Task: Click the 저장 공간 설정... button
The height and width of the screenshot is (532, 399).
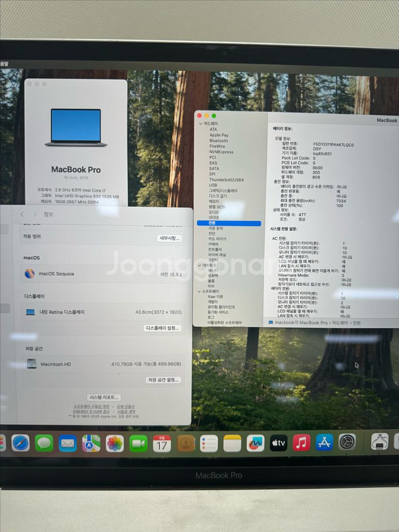Action: pos(163,380)
